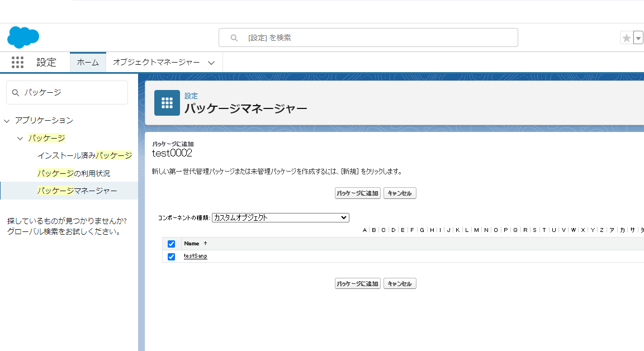The image size is (644, 351).
Task: Open the オブジェクトマネージャー tab dropdown arrow
Action: click(211, 63)
